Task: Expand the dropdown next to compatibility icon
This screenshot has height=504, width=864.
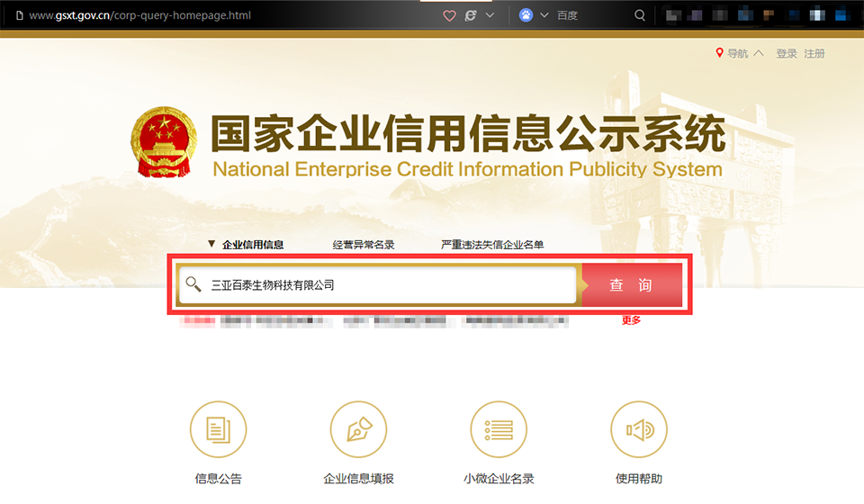Action: [x=490, y=15]
